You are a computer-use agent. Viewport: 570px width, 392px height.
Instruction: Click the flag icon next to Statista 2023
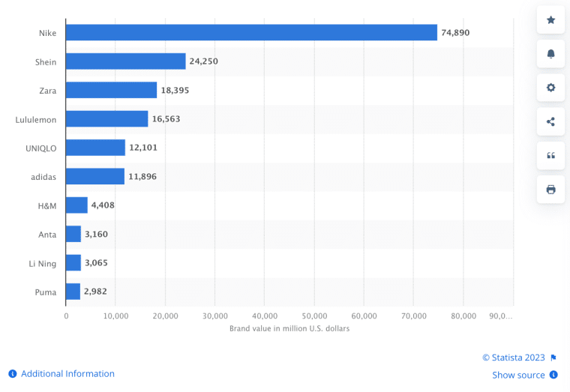553,358
